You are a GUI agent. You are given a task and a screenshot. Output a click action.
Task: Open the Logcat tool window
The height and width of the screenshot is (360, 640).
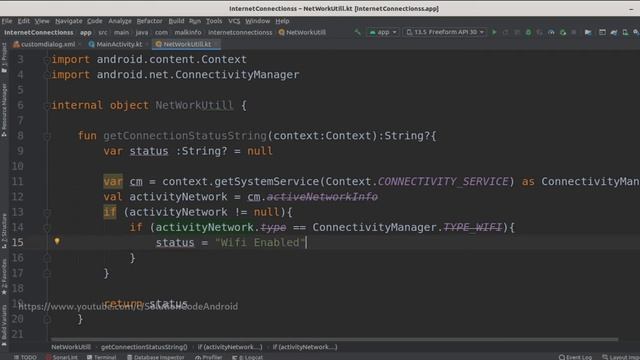tap(248, 357)
